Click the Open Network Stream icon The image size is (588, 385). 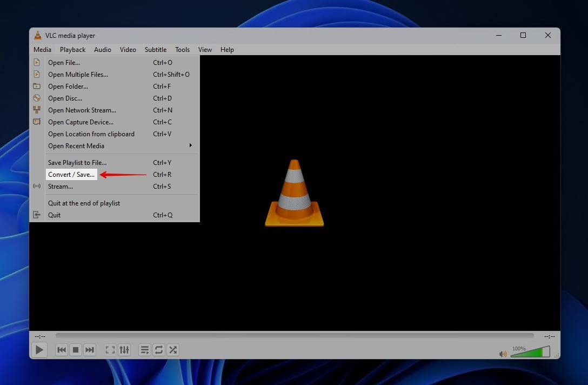(x=37, y=110)
